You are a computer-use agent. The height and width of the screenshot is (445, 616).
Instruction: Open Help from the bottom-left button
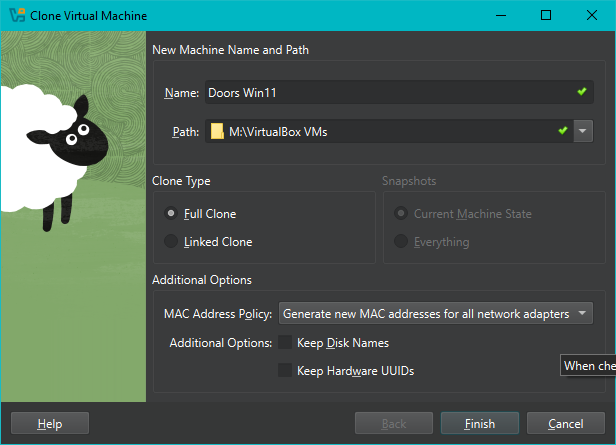coord(50,423)
